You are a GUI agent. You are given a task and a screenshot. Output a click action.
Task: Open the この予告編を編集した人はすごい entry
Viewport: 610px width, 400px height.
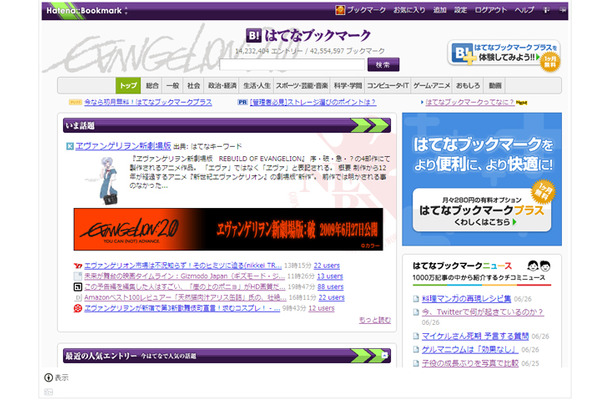click(x=184, y=287)
